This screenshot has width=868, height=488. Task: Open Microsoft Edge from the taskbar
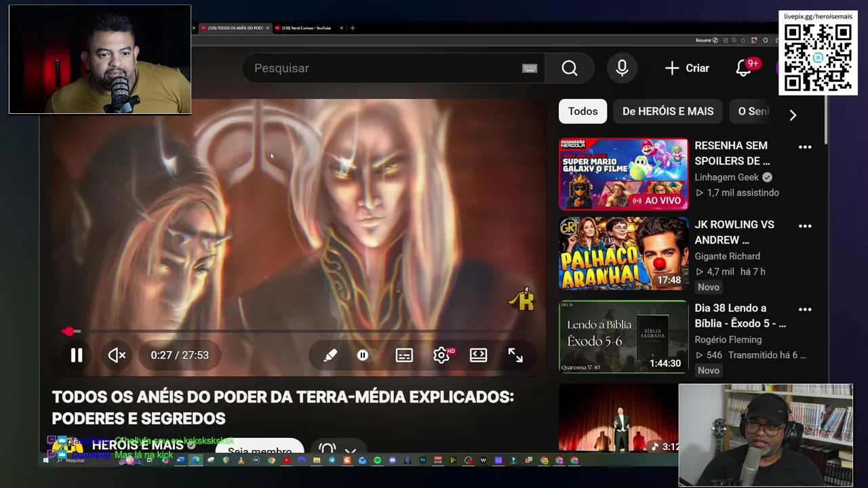coord(197,461)
